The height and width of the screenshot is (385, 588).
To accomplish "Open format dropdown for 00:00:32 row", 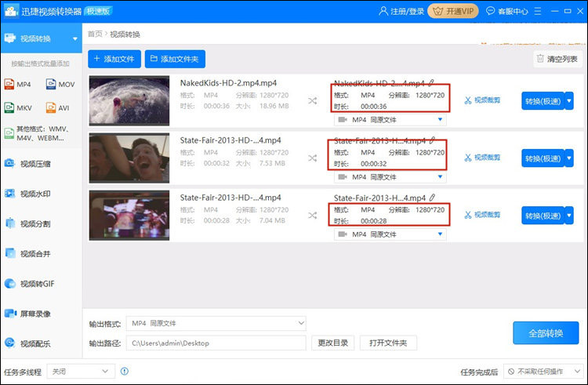I will click(390, 177).
